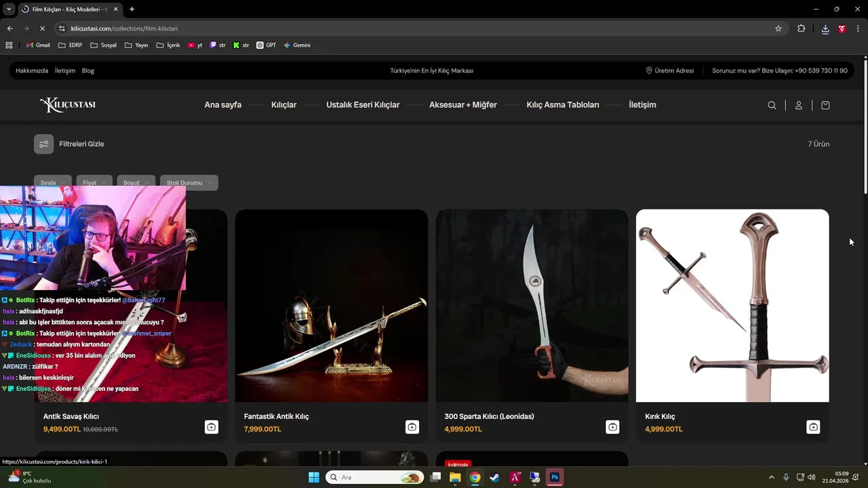Viewport: 868px width, 488px height.
Task: Stop page loading in the browser toolbar
Action: point(42,28)
